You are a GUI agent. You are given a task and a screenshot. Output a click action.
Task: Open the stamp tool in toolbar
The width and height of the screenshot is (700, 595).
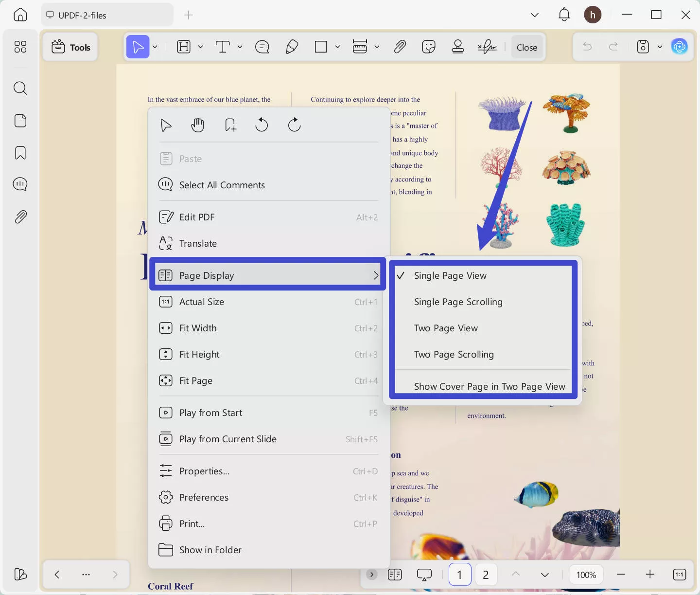457,47
